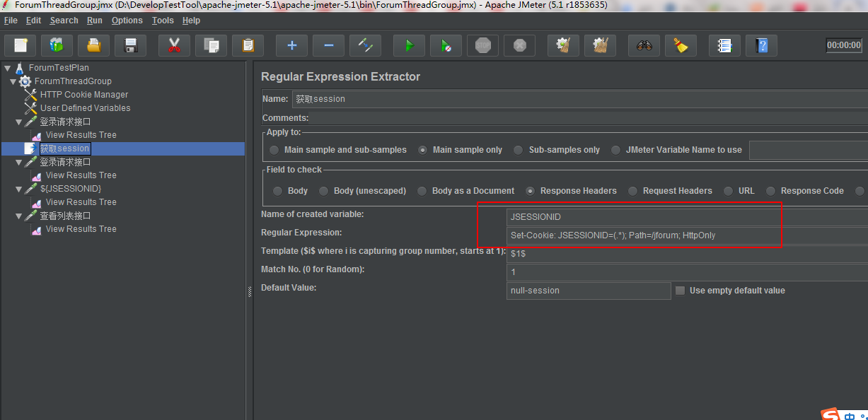Open the Function Helper dialog icon
This screenshot has width=868, height=420.
724,45
